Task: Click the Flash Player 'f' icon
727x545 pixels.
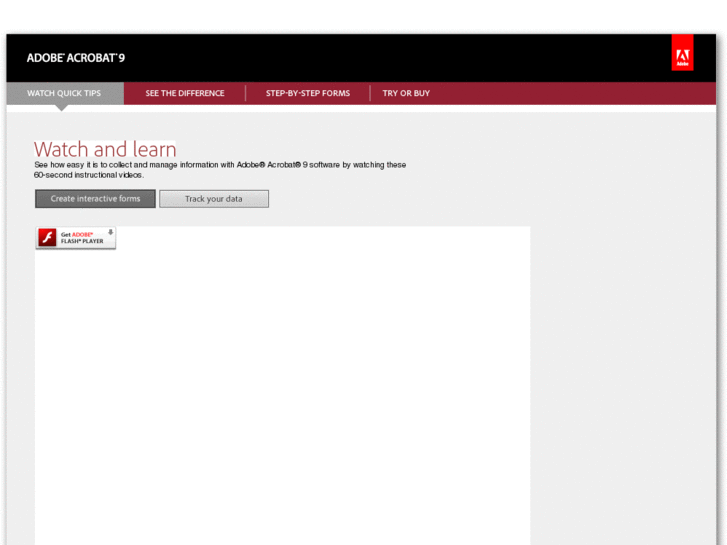Action: pyautogui.click(x=47, y=237)
